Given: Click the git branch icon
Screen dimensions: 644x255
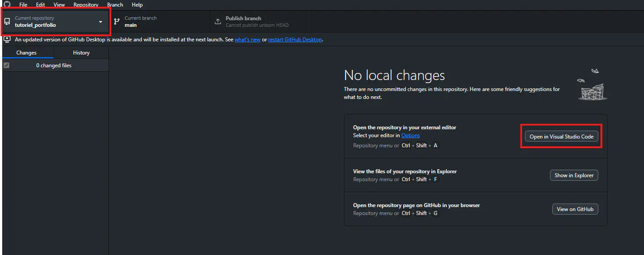Looking at the screenshot, I should point(117,22).
